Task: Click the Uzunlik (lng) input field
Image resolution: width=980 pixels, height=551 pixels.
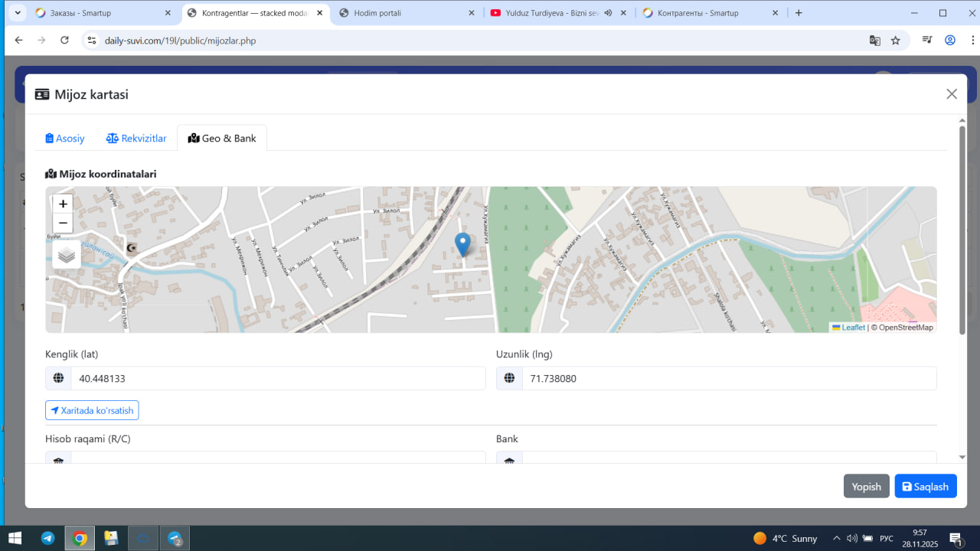Action: click(x=729, y=378)
